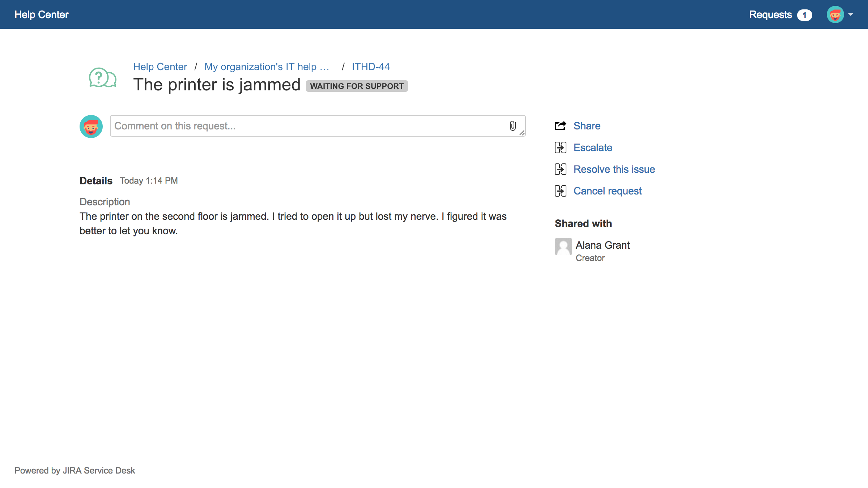Click the Resolve this issue icon
This screenshot has height=488, width=868.
coord(560,169)
